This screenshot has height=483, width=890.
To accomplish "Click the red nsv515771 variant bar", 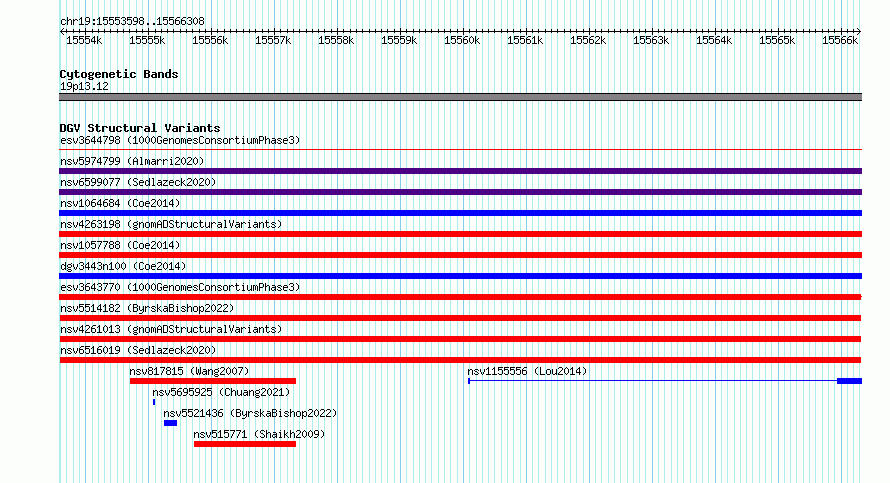I will tap(245, 444).
